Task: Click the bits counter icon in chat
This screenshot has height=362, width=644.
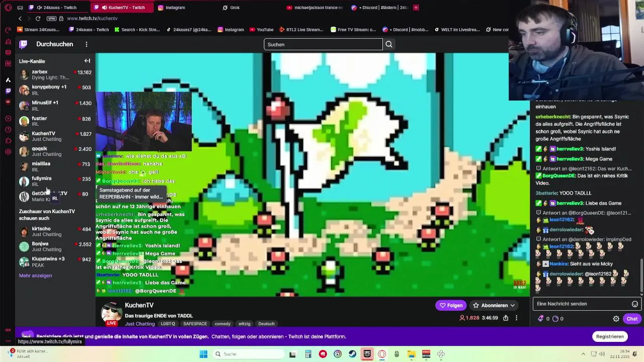Action: 541,319
